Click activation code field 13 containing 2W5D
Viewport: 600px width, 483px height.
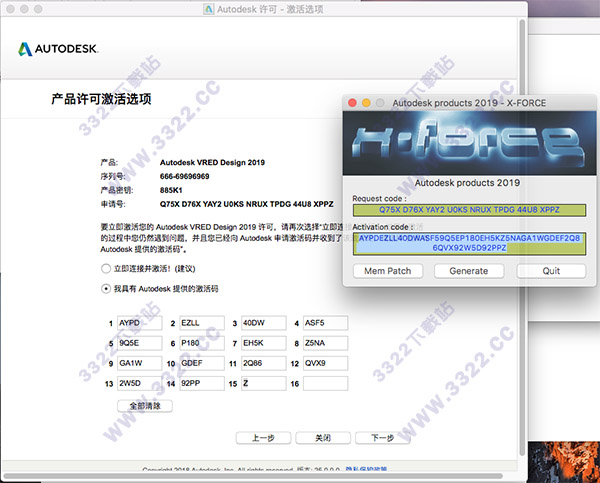[x=140, y=383]
